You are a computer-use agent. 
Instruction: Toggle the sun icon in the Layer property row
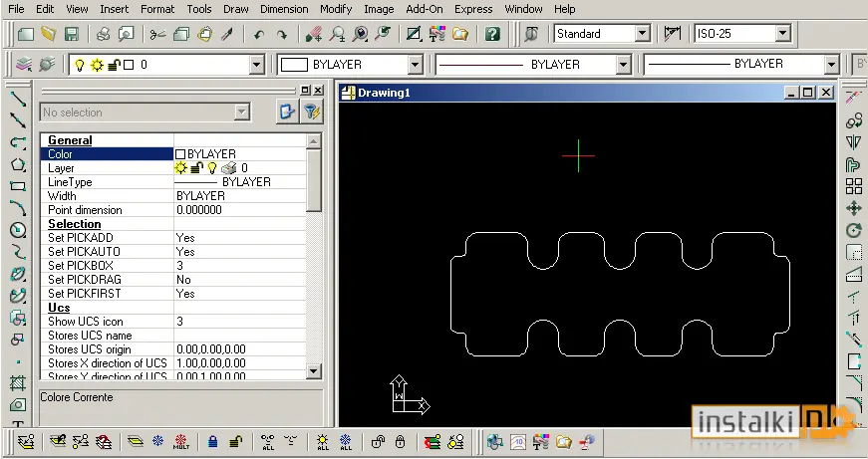coord(181,168)
